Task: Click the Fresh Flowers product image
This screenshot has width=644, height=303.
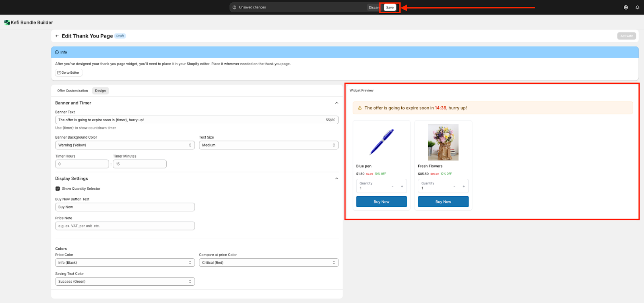Action: pyautogui.click(x=443, y=142)
